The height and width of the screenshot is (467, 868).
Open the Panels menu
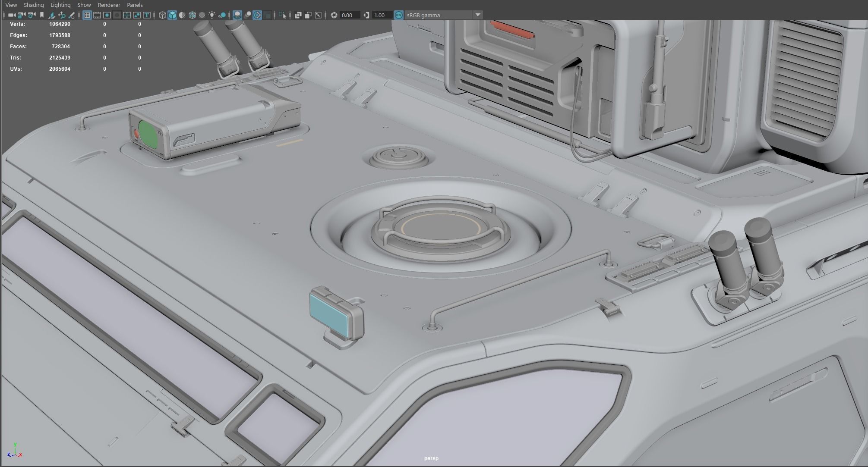tap(135, 5)
